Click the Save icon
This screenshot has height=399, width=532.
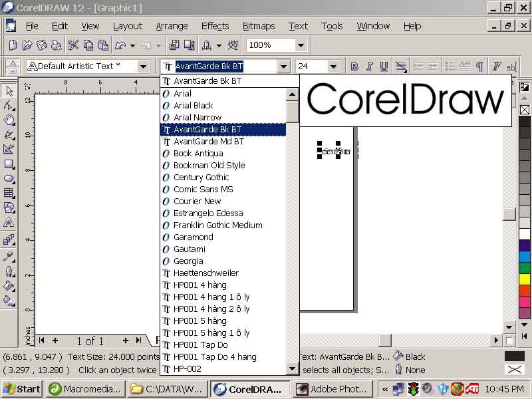42,45
